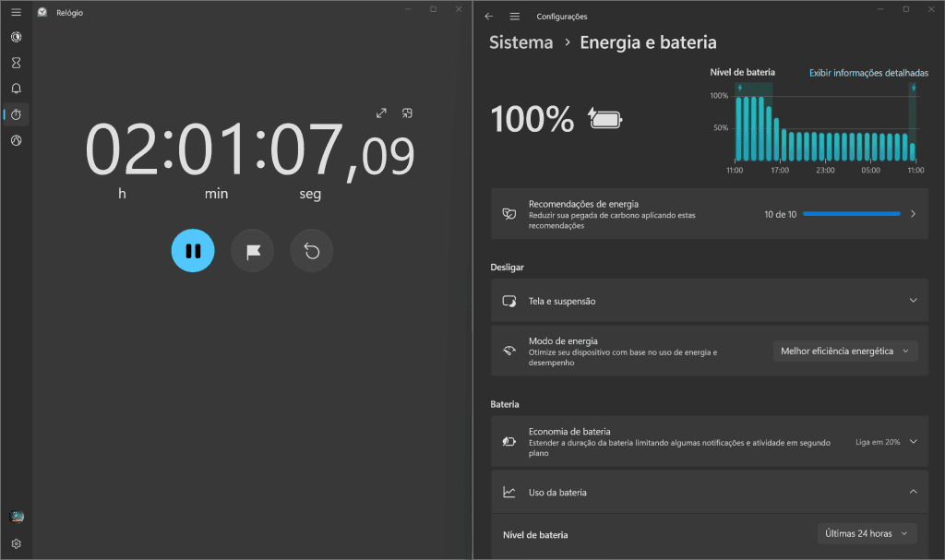Click the 10 de 10 progress bar
This screenshot has width=945, height=560.
(852, 214)
